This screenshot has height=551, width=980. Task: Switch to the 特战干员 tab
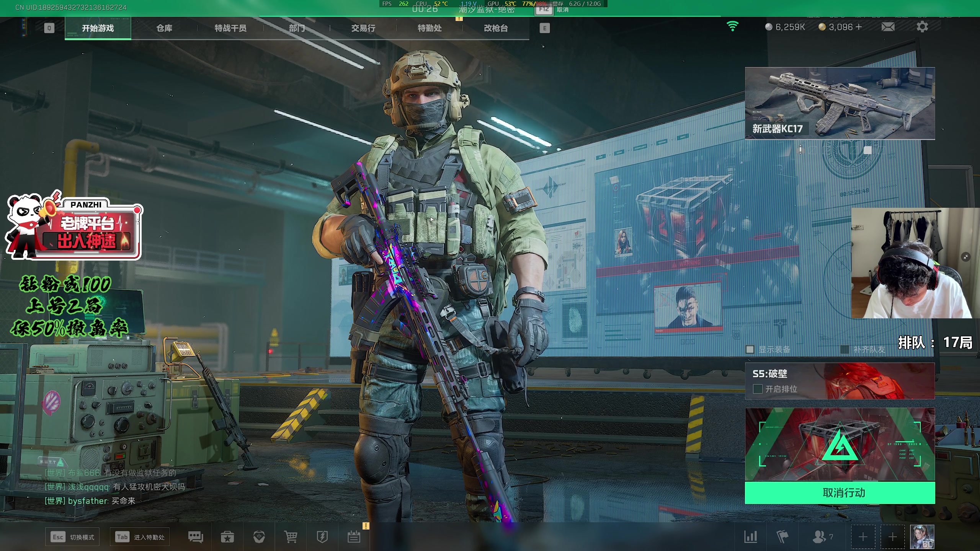coord(230,28)
